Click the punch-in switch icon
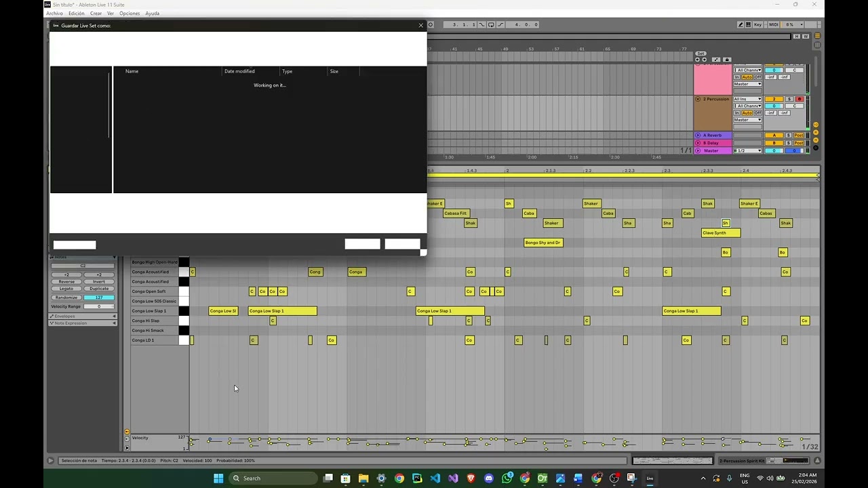 (481, 24)
